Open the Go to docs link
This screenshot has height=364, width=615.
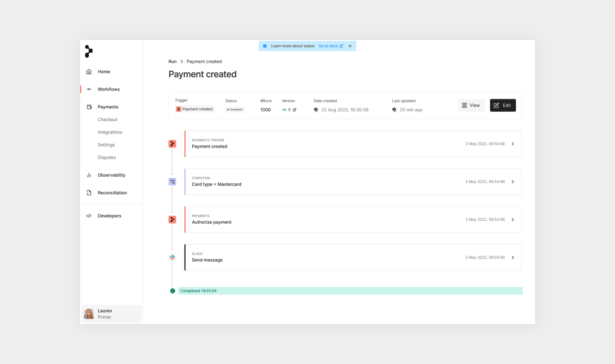click(x=331, y=46)
